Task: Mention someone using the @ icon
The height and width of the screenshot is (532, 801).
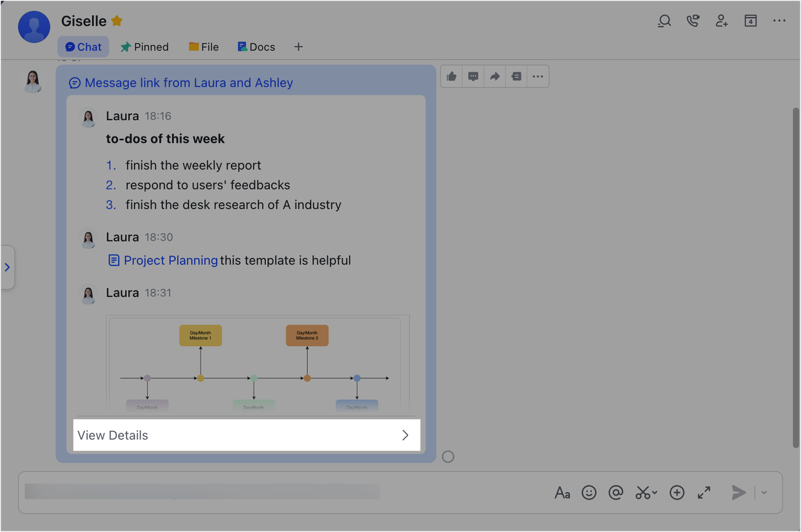Action: pyautogui.click(x=616, y=493)
